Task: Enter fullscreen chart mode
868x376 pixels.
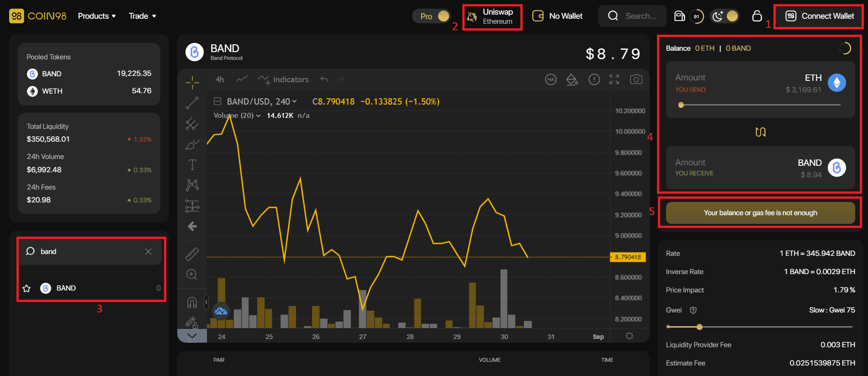Action: click(614, 79)
